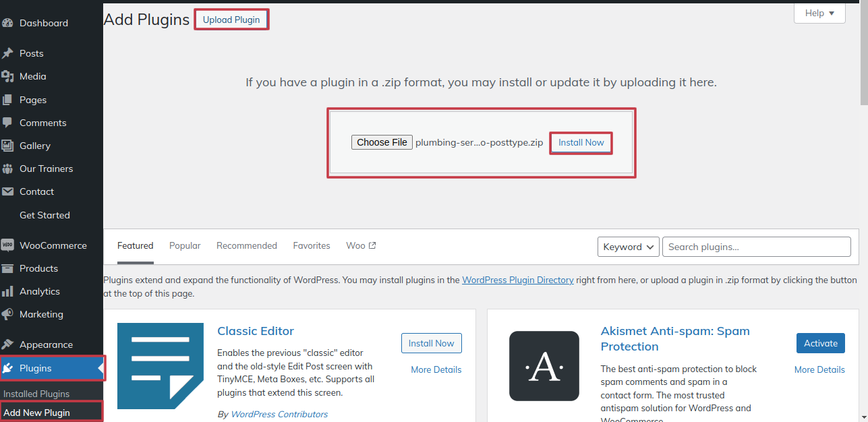
Task: Select Add New Plugin submenu item
Action: (x=36, y=413)
